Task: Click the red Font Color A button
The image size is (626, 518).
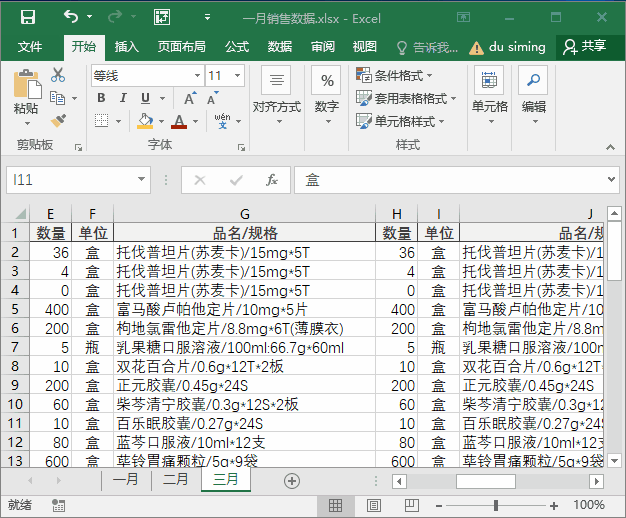Action: tap(179, 121)
